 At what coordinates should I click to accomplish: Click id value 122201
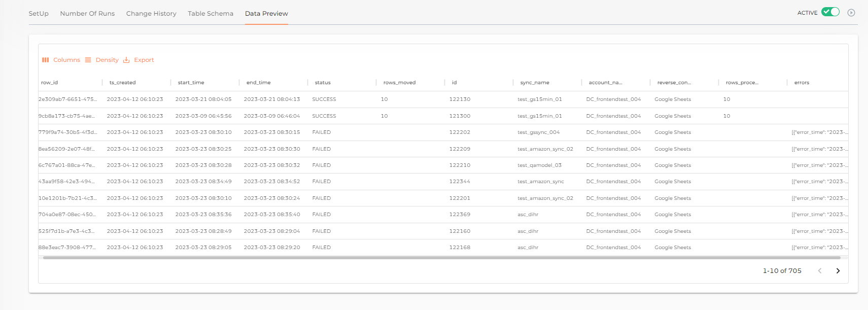tap(460, 198)
